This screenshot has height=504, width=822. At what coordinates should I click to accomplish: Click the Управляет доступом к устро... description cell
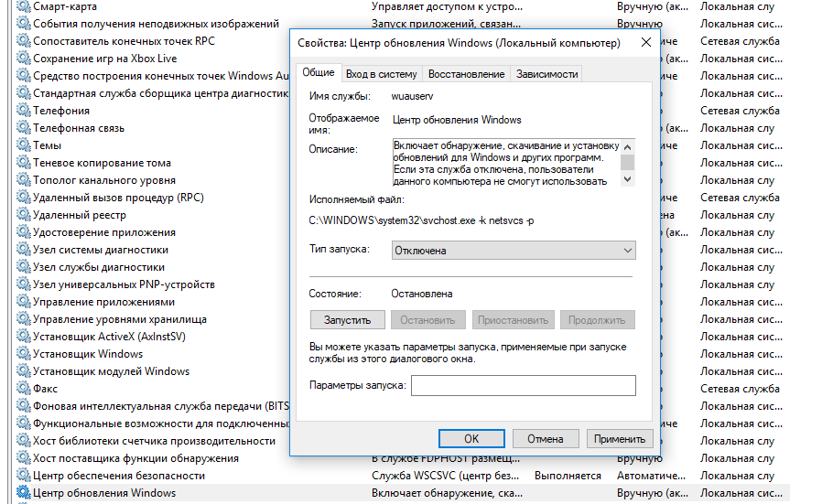tap(447, 6)
